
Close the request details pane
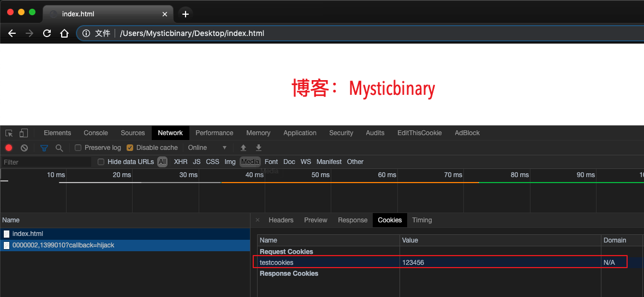(x=258, y=220)
